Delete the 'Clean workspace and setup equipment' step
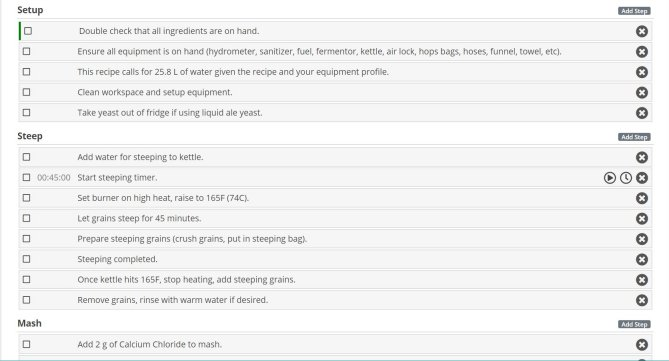 642,93
